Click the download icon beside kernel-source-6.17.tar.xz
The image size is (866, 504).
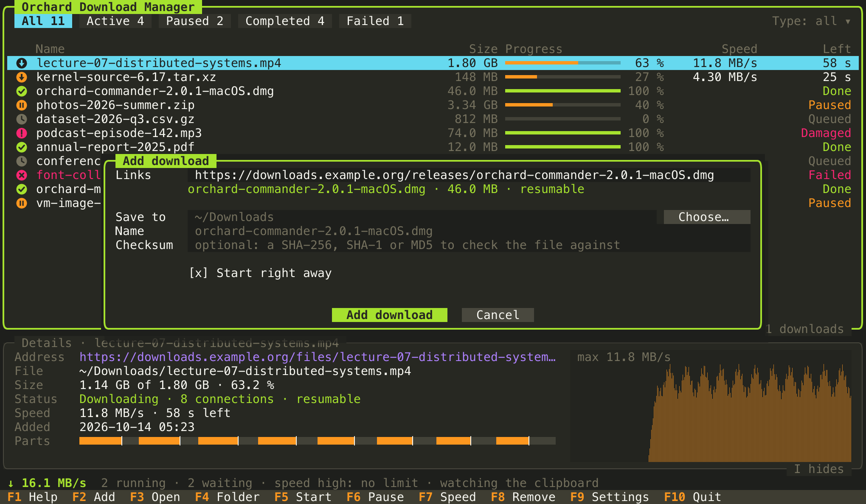pyautogui.click(x=22, y=77)
